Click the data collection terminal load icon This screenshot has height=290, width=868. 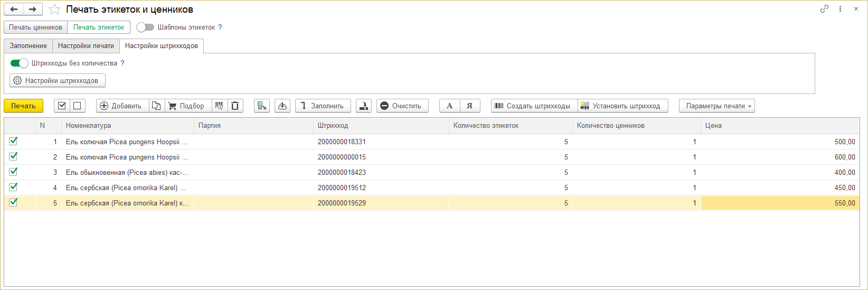262,106
